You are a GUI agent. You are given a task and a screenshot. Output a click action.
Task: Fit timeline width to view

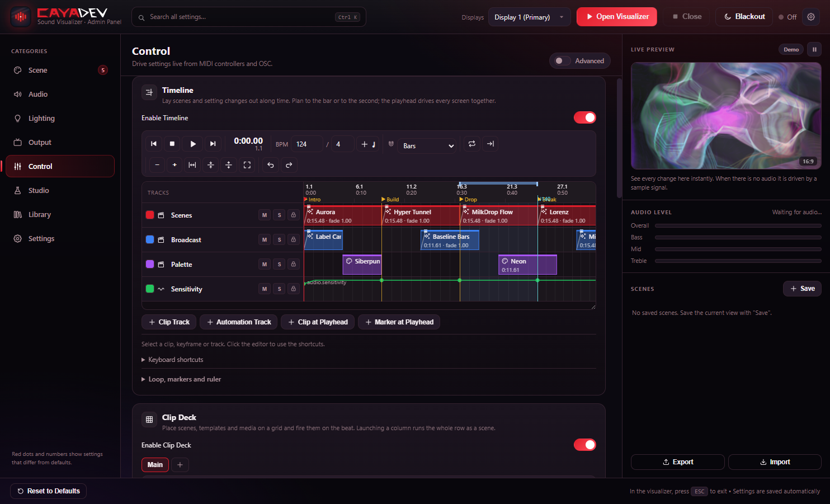tap(192, 165)
